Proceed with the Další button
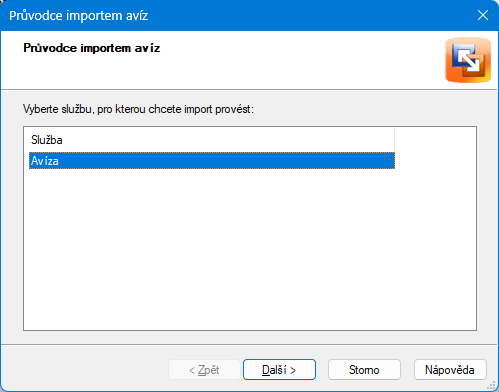Screen dimensions: 499x392 point(279,369)
